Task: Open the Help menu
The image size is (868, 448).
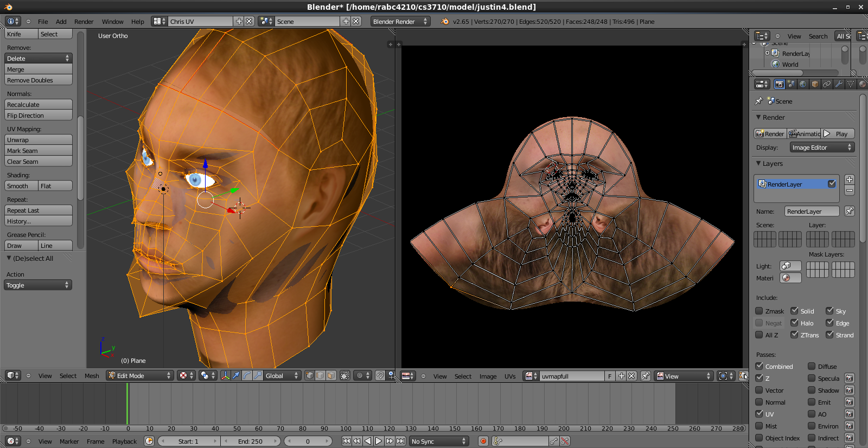Action: pyautogui.click(x=138, y=22)
